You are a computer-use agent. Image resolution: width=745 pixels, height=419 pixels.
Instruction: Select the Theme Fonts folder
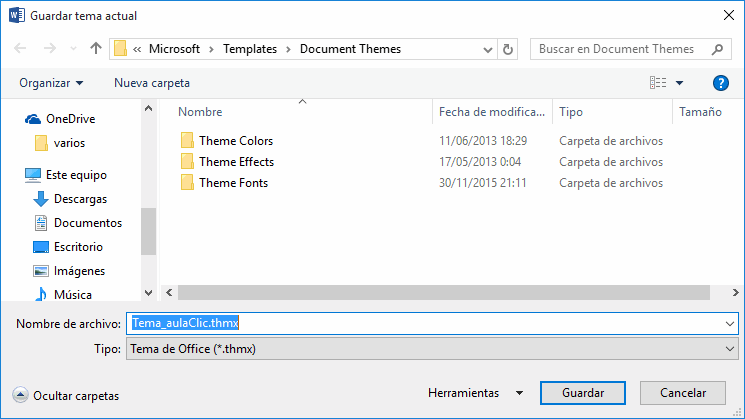[233, 183]
